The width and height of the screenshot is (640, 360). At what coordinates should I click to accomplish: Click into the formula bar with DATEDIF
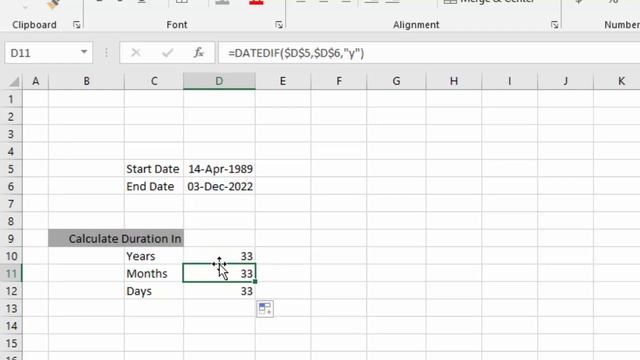[x=429, y=53]
